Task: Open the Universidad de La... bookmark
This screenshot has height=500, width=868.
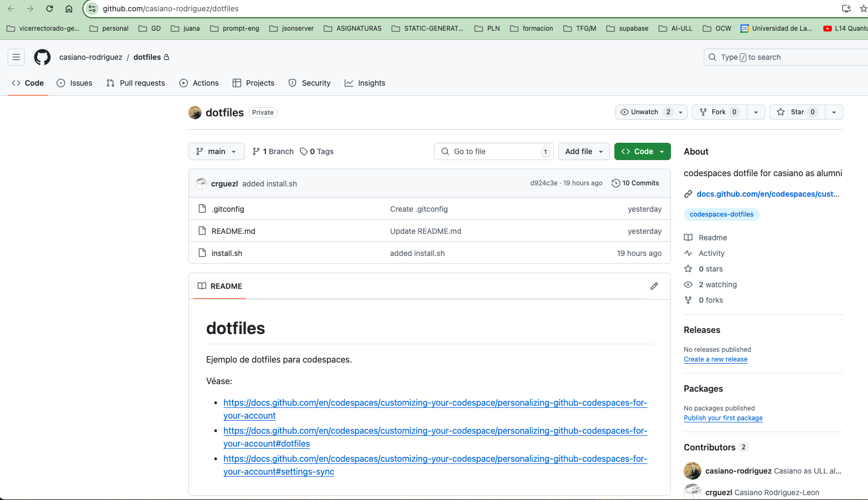Action: click(x=776, y=29)
